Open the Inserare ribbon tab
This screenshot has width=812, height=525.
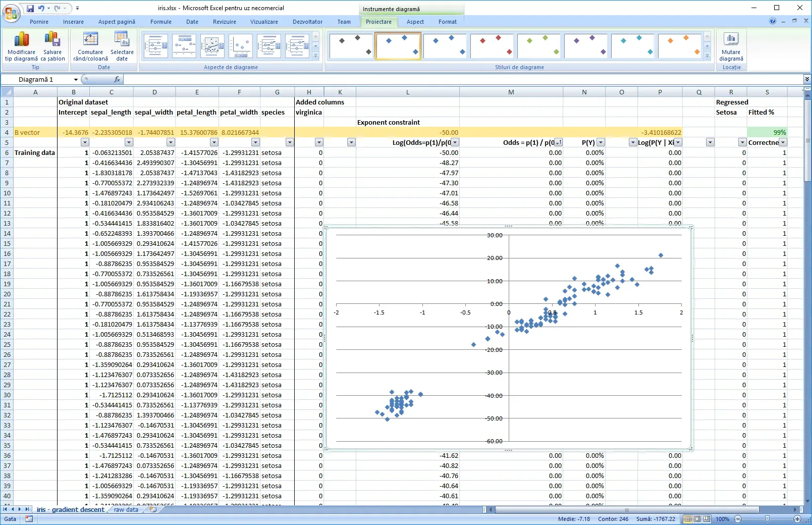point(73,22)
